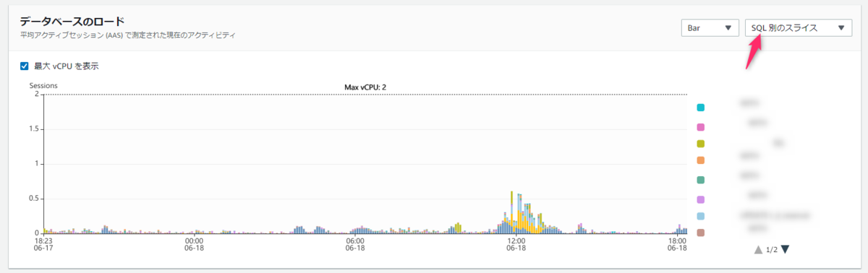The width and height of the screenshot is (868, 273).
Task: Click the olive-green legend color swatch
Action: click(x=700, y=144)
